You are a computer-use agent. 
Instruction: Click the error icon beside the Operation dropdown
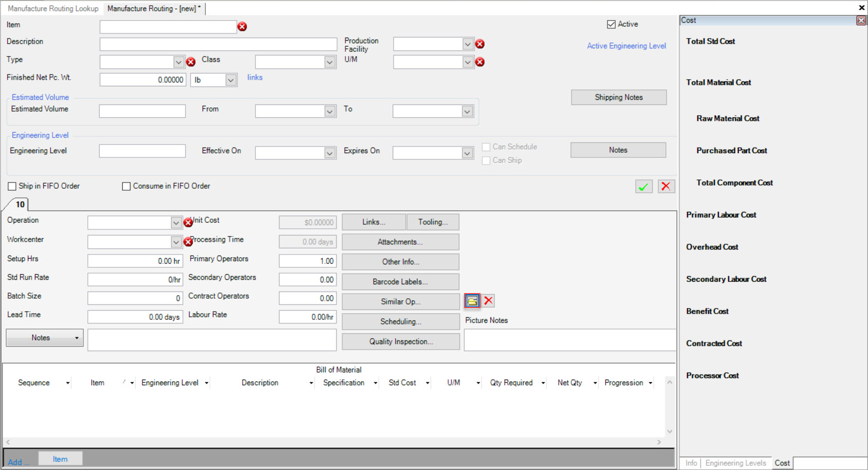[x=188, y=222]
